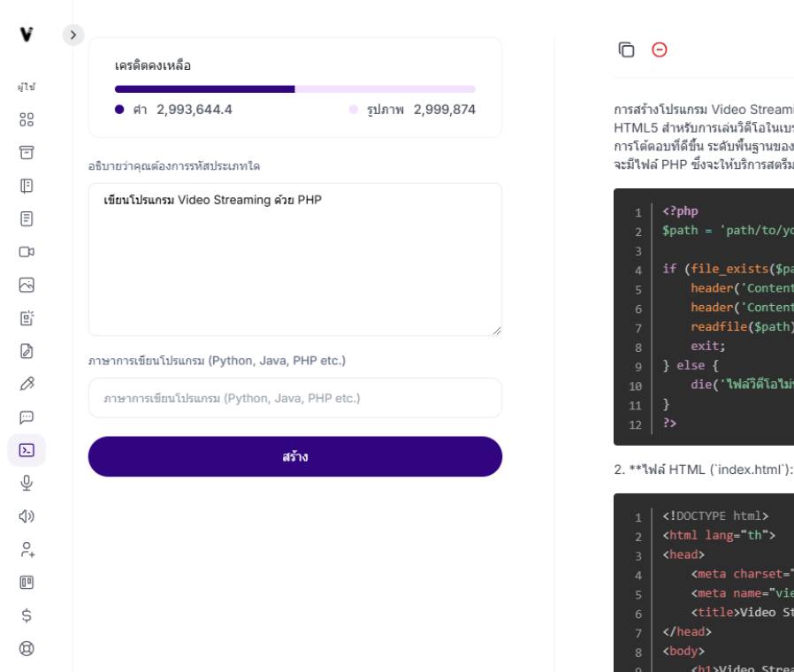Open the lifebuoy support icon in sidebar

tap(27, 648)
